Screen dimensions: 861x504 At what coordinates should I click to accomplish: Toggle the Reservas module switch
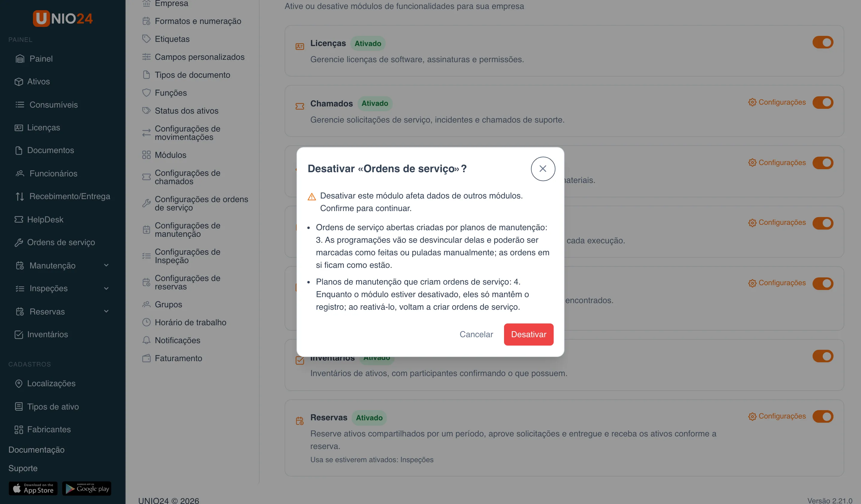point(823,416)
